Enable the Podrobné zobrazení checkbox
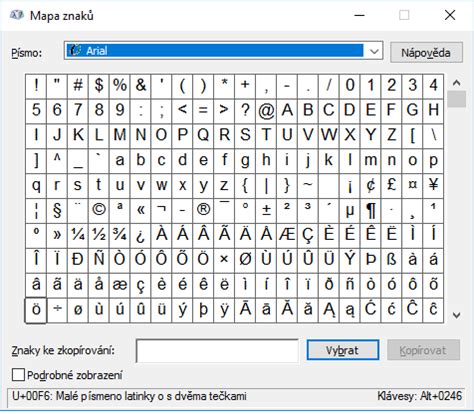 point(18,375)
